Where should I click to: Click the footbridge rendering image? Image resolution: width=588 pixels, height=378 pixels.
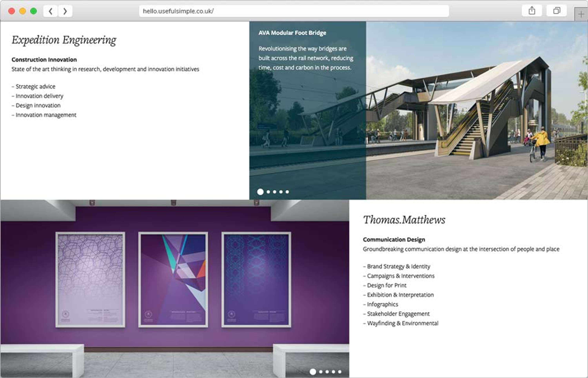pos(477,111)
